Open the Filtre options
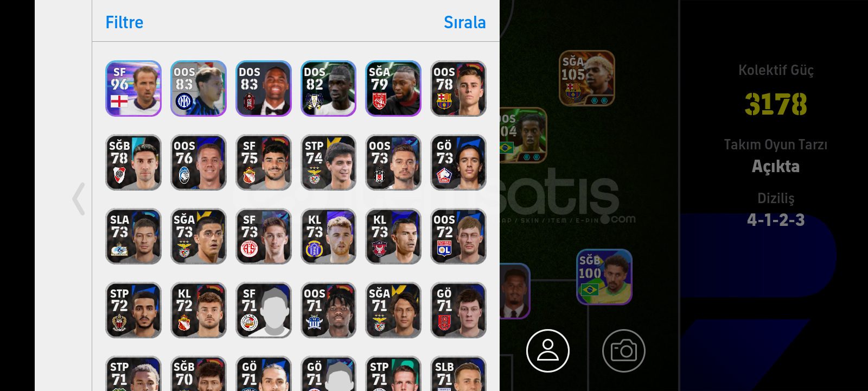The height and width of the screenshot is (391, 868). (x=124, y=22)
